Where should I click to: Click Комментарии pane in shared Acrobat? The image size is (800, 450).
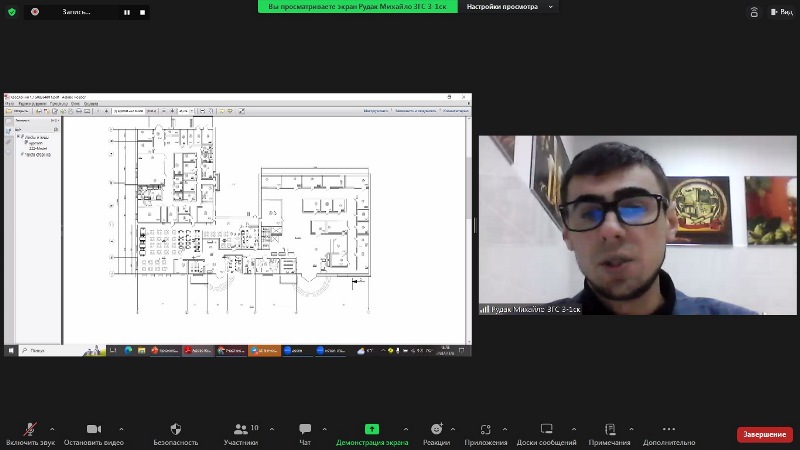click(456, 111)
